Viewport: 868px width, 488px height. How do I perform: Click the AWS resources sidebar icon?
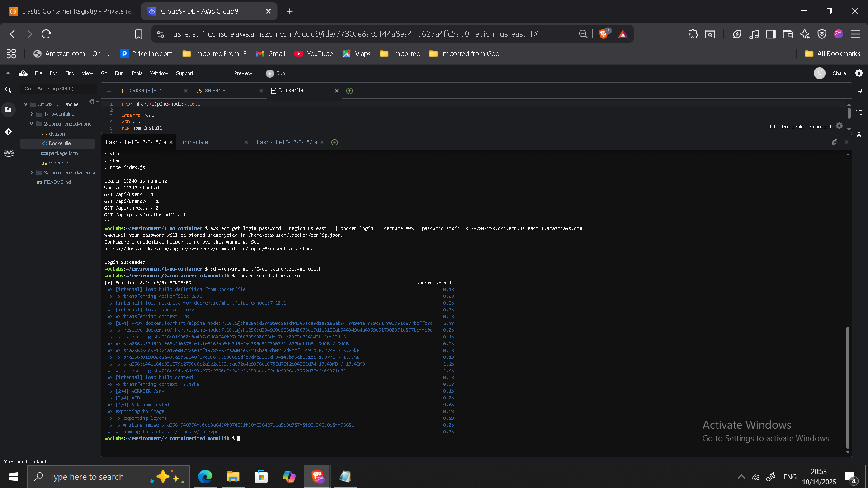tap(9, 153)
